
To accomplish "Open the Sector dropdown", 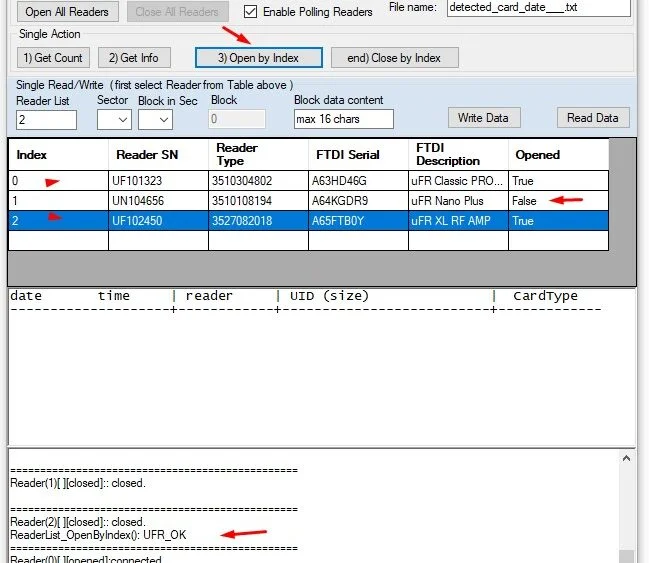I will [x=114, y=120].
